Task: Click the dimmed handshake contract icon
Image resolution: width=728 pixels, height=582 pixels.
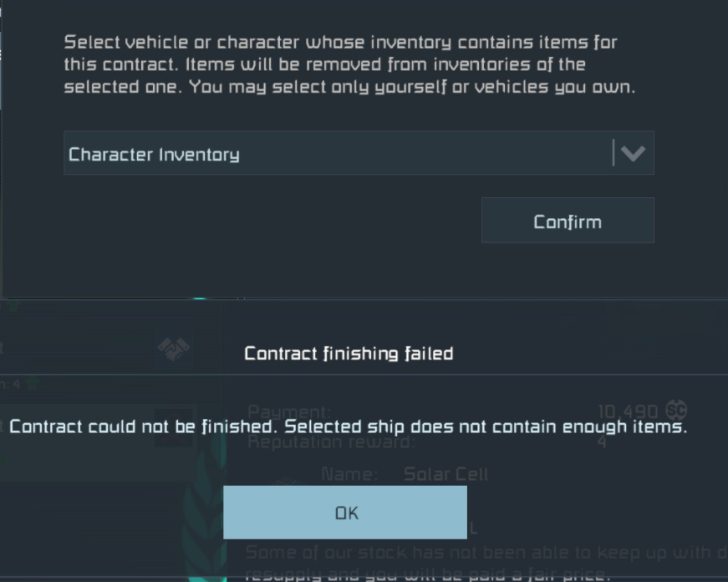Action: point(173,350)
